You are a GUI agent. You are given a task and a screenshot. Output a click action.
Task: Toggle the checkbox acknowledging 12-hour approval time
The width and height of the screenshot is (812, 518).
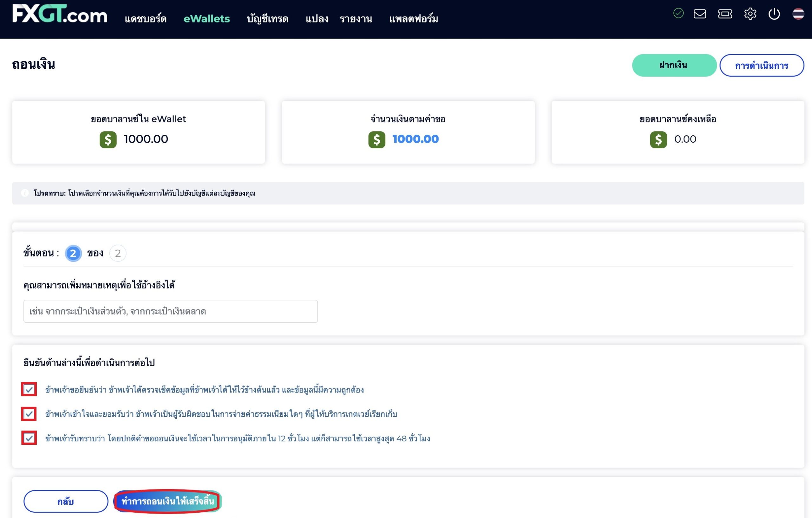pyautogui.click(x=29, y=438)
